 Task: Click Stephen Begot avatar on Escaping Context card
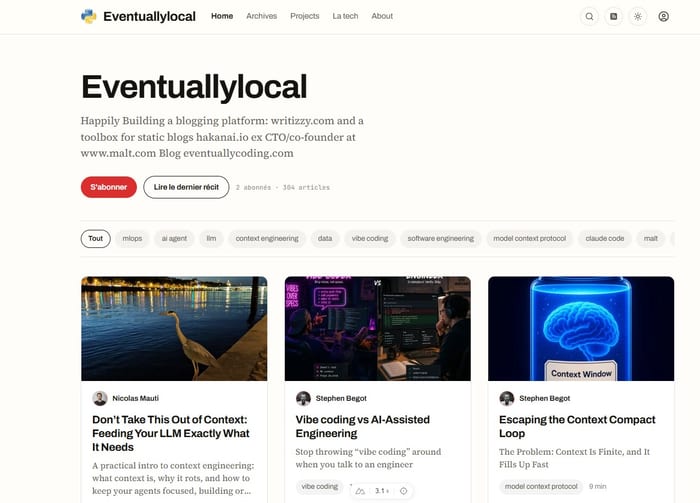(507, 398)
